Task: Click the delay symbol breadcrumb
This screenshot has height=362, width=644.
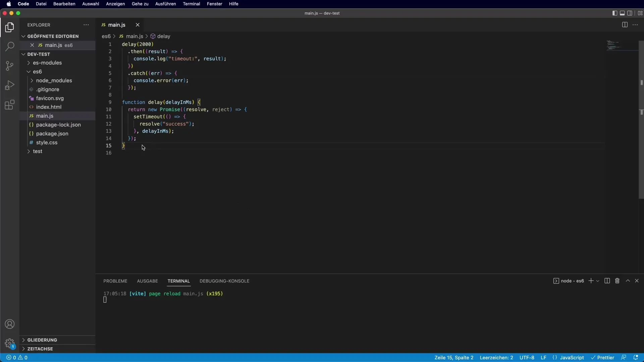Action: [160, 36]
